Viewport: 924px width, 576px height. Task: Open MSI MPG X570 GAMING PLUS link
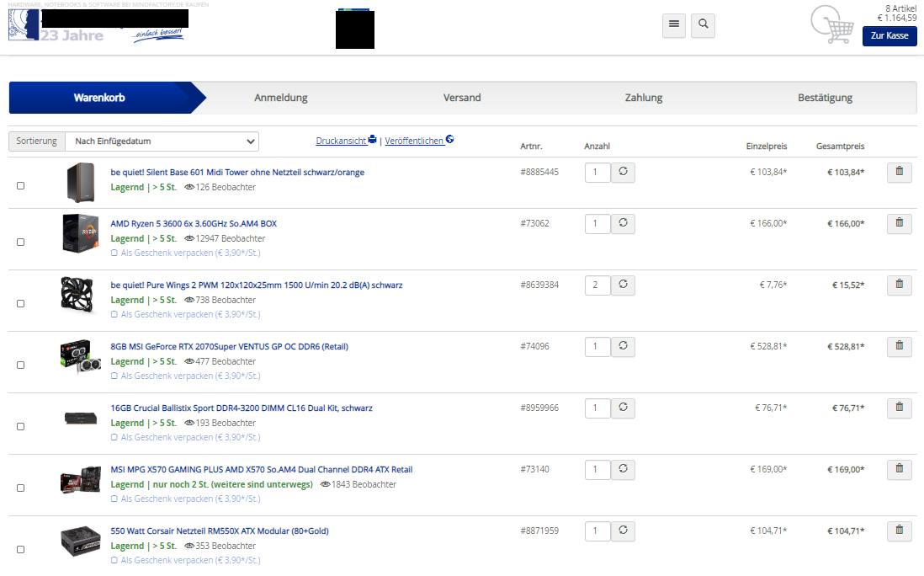click(x=262, y=469)
